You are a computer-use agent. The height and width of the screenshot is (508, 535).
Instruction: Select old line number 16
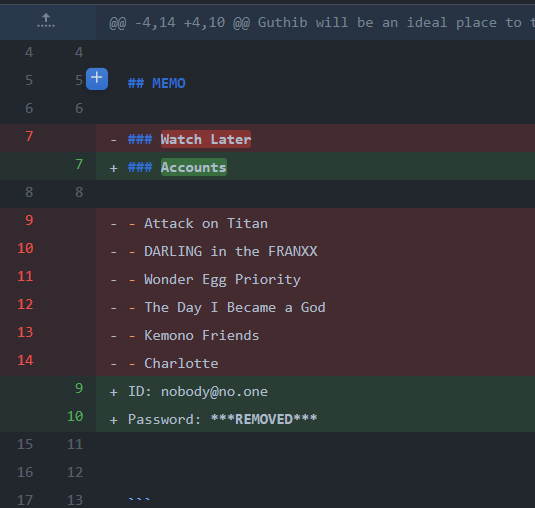(25, 472)
